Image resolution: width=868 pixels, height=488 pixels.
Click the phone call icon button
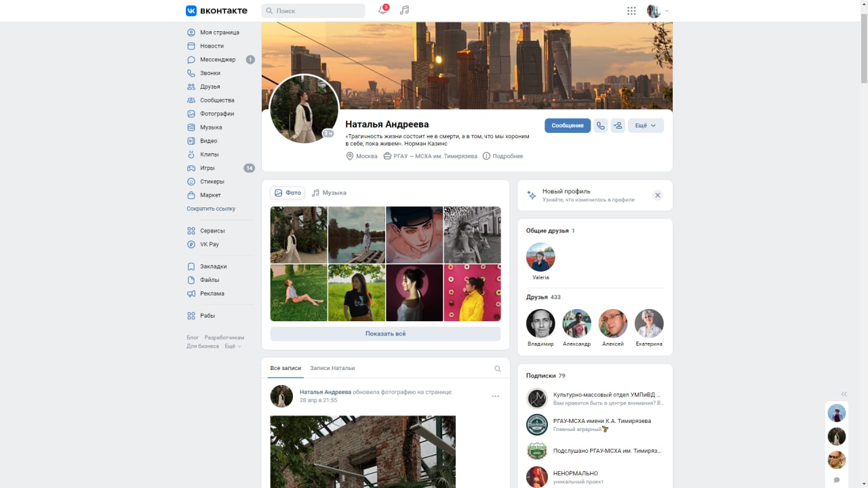click(x=601, y=125)
